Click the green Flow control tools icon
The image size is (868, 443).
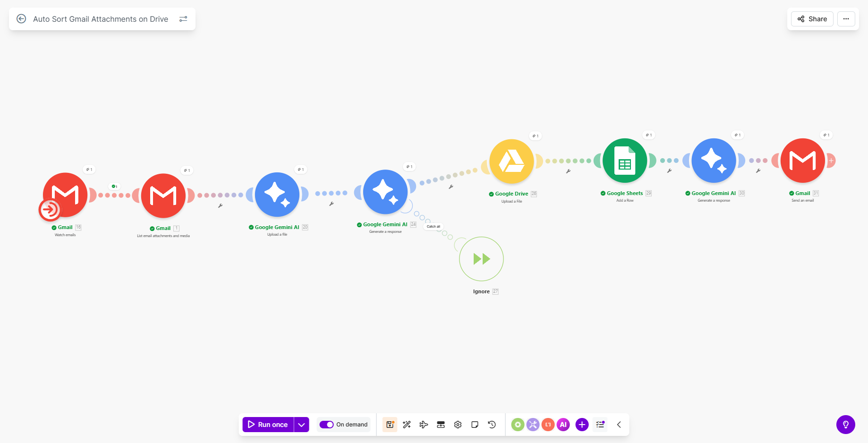tap(518, 425)
